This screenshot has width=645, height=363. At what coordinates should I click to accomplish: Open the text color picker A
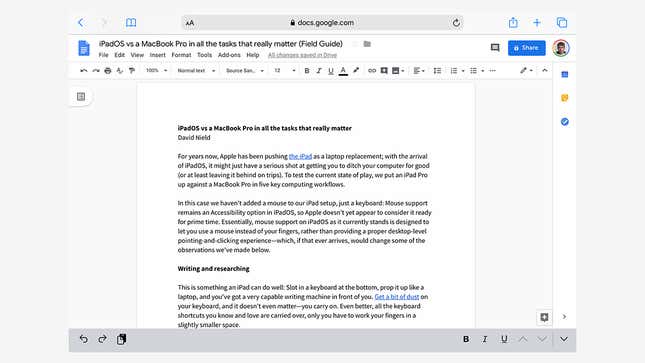point(343,71)
